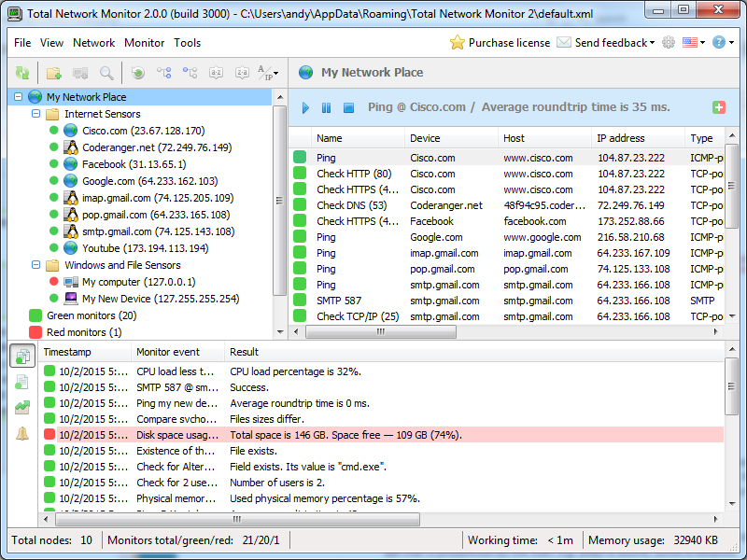The image size is (747, 560).
Task: Open the Monitor menu
Action: 144,42
